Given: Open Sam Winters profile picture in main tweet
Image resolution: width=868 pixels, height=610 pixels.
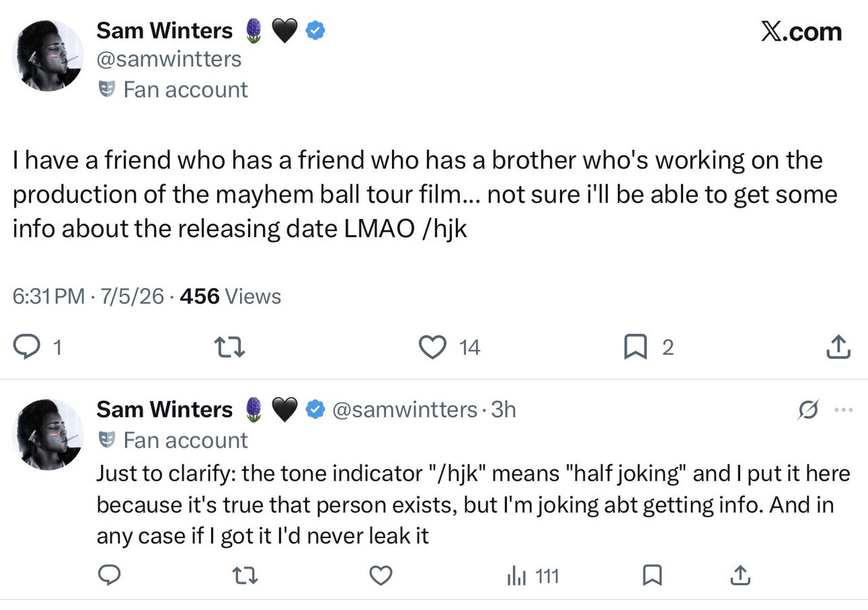Looking at the screenshot, I should point(48,55).
